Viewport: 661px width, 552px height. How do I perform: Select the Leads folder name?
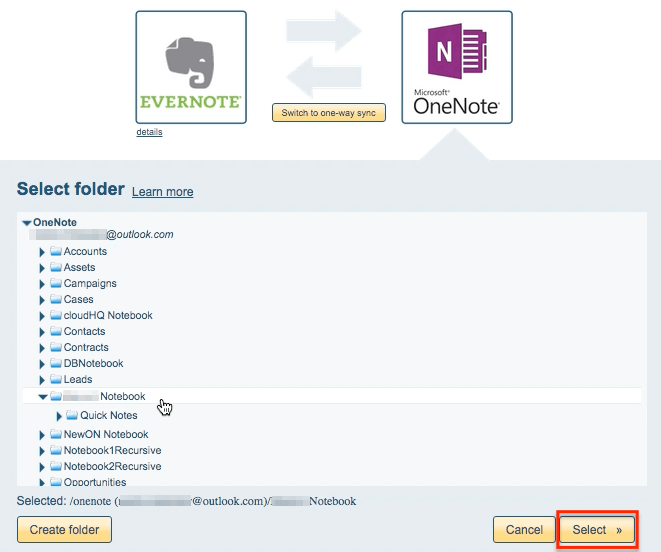pos(78,380)
